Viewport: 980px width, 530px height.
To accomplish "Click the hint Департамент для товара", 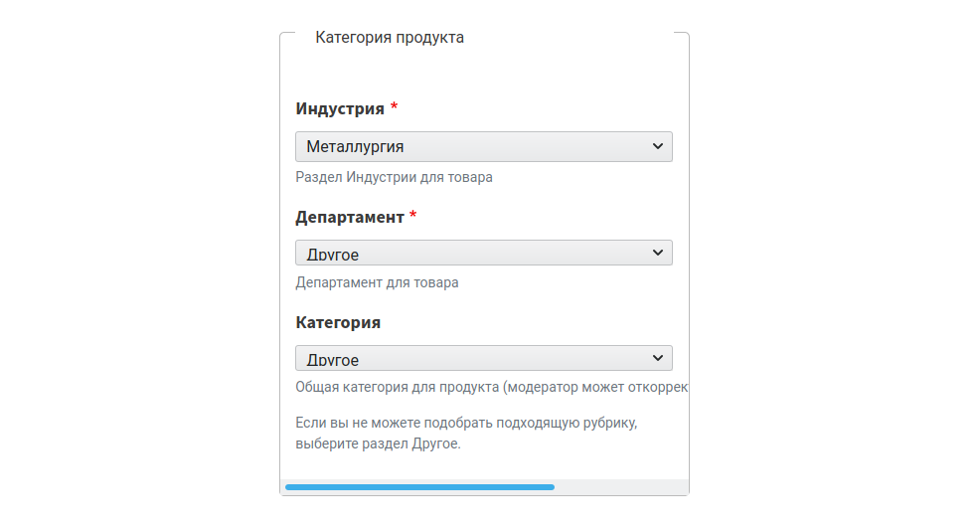I will pos(377,282).
